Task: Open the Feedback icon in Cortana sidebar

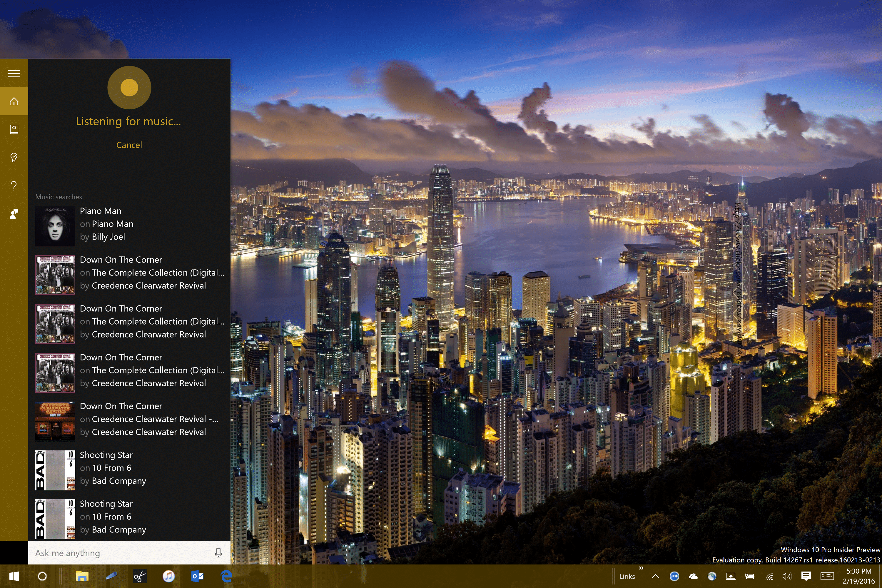Action: click(x=14, y=214)
